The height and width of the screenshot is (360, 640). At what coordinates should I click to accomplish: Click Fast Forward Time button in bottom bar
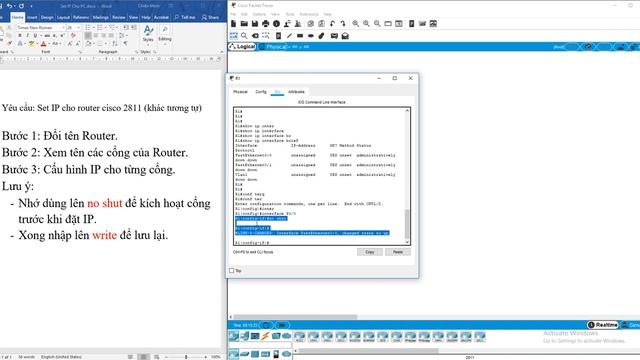[x=282, y=325]
